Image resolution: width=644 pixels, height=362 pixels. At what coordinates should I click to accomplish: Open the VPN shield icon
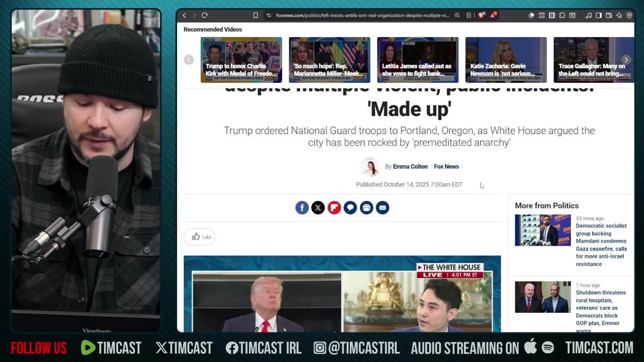tap(629, 16)
